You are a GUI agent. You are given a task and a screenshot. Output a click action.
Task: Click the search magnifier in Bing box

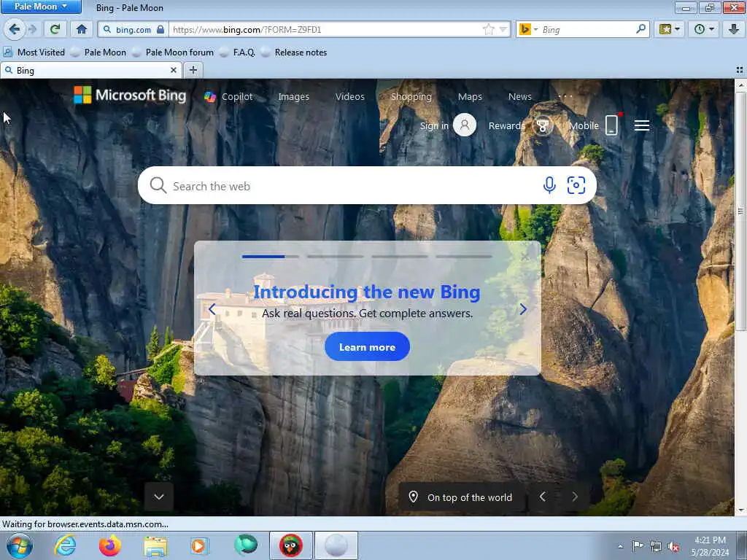tap(158, 185)
